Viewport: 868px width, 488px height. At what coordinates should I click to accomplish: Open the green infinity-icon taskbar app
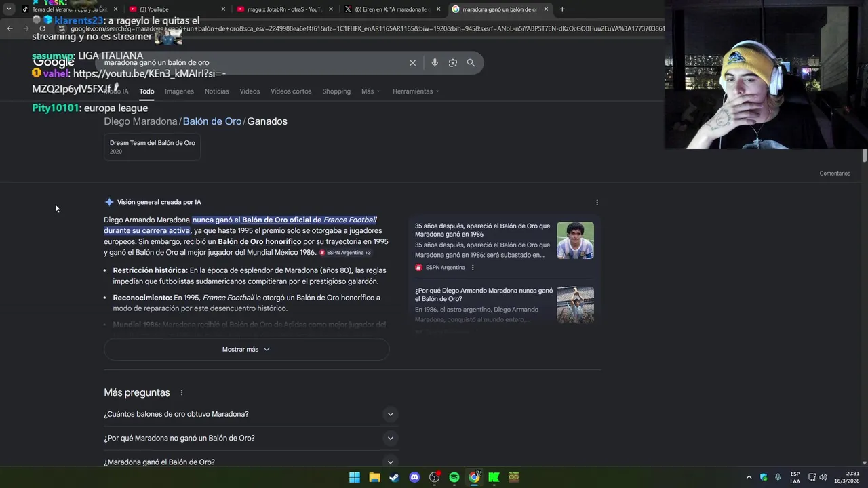tap(514, 477)
